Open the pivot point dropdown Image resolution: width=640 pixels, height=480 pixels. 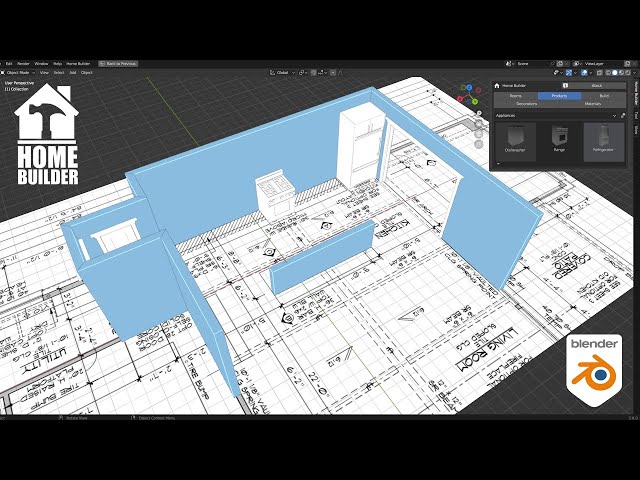coord(302,73)
